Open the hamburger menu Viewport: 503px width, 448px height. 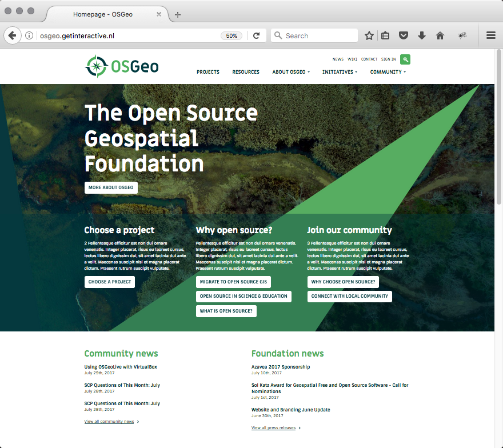click(491, 35)
